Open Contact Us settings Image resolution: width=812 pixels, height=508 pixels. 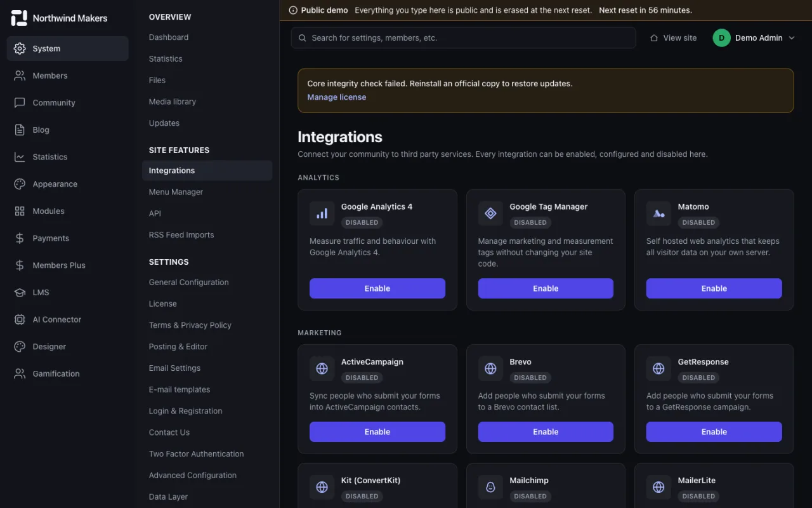(169, 432)
